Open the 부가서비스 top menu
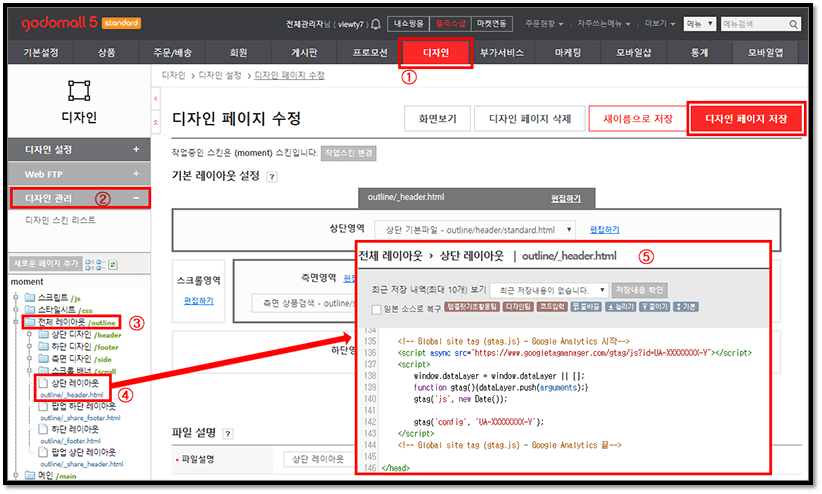Image resolution: width=822 pixels, height=494 pixels. [502, 52]
